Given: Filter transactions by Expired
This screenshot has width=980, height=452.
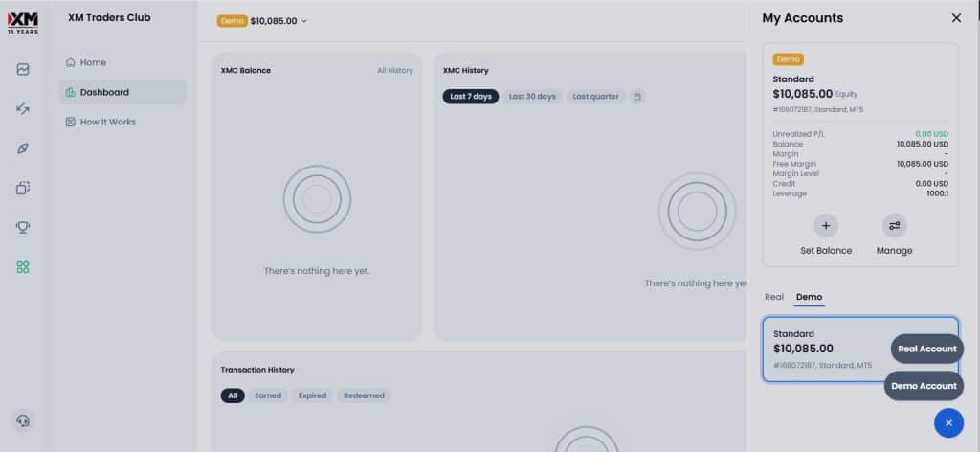Looking at the screenshot, I should [x=312, y=395].
